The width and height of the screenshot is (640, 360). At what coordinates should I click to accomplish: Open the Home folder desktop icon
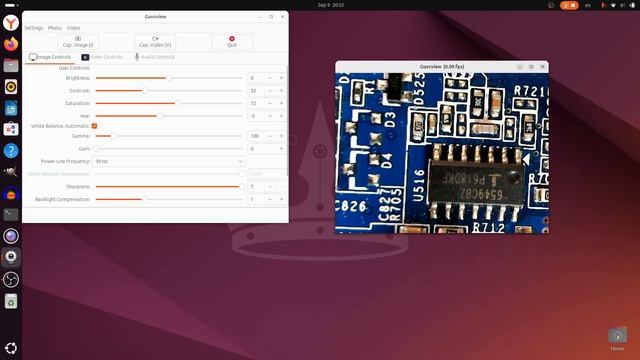(x=617, y=339)
